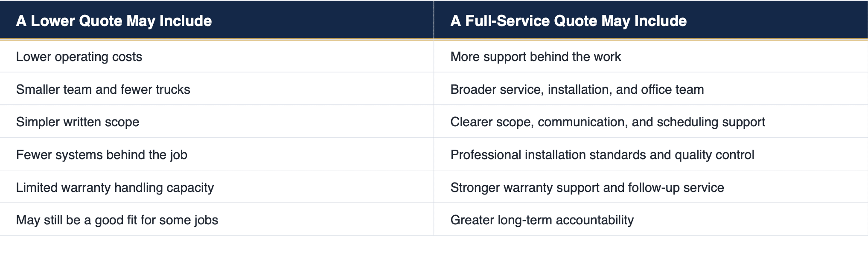Select 'May still be a good fit' cell
This screenshot has height=261, width=868.
[217, 220]
